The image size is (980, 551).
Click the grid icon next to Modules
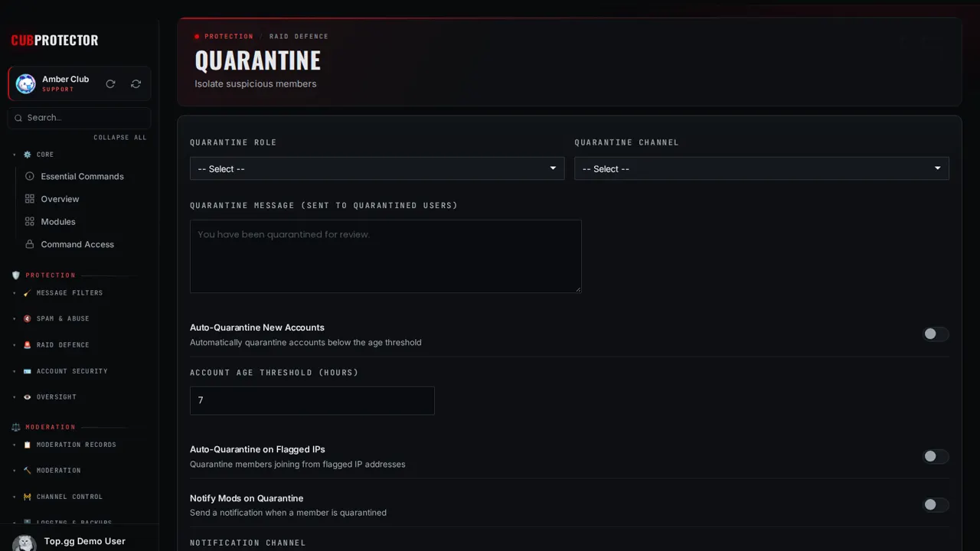[30, 222]
